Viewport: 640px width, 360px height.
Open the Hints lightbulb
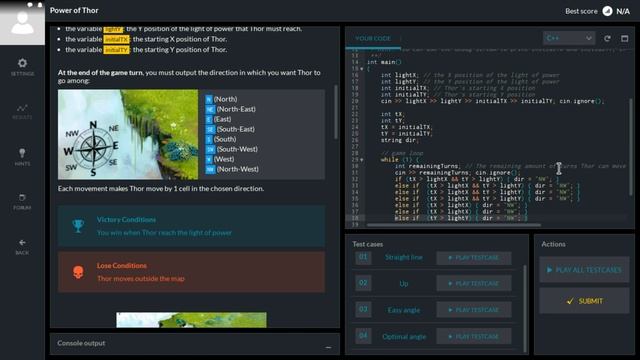point(22,157)
